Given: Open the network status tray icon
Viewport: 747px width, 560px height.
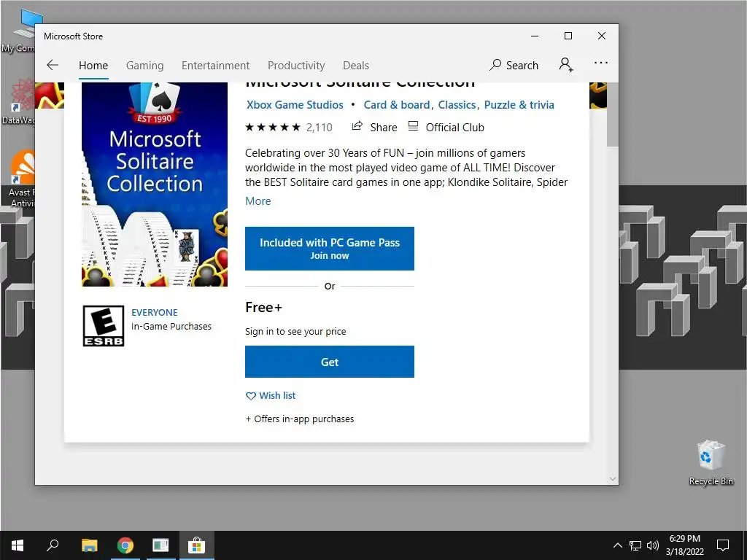Looking at the screenshot, I should pos(635,545).
